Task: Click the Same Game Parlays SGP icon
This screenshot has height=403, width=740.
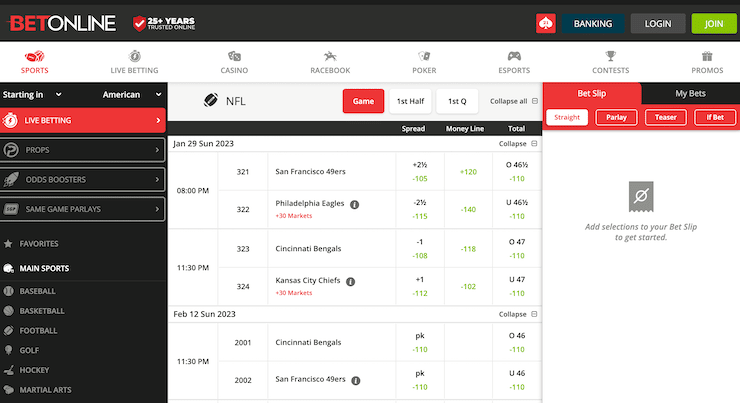Action: click(11, 209)
